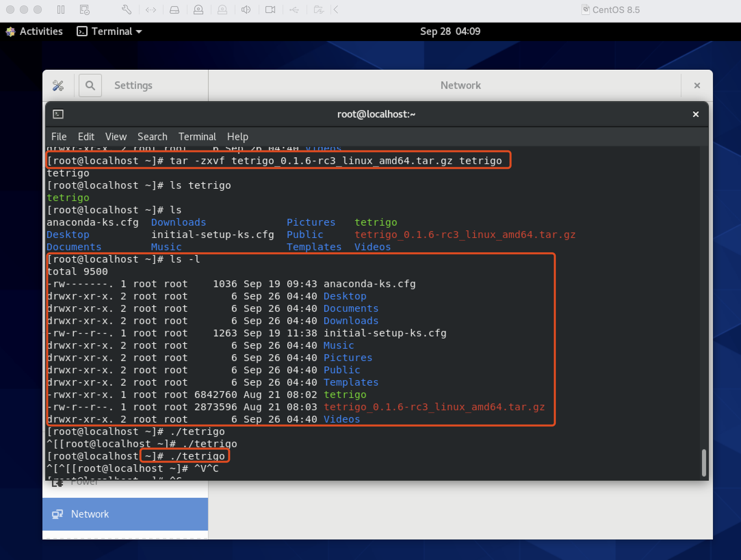Click the terminal vertical scrollbar

pos(703,462)
